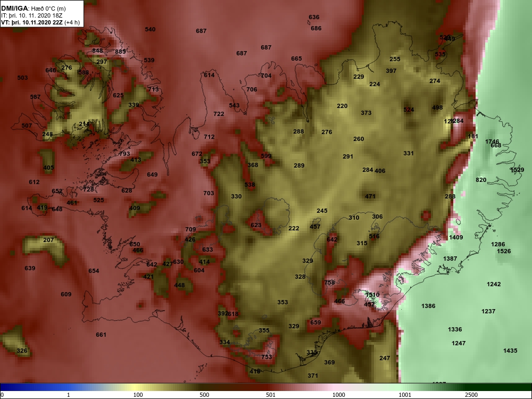This screenshot has height=399, width=532.
Task: Click the map value "753"
Action: tap(267, 356)
